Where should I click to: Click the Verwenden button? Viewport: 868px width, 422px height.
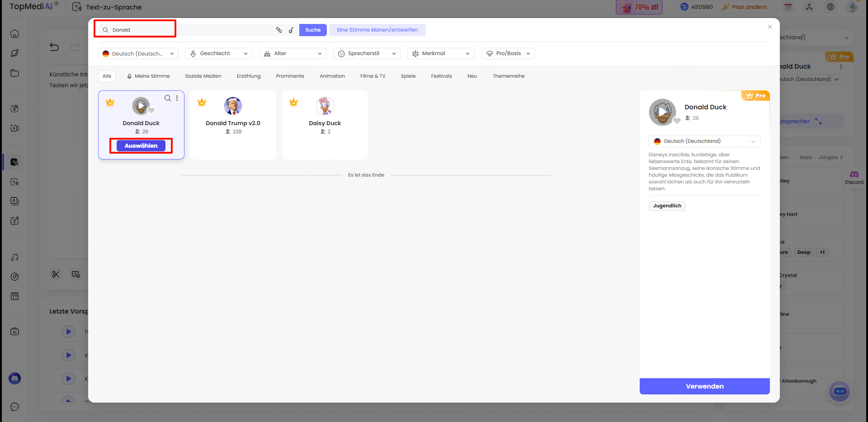tap(704, 386)
